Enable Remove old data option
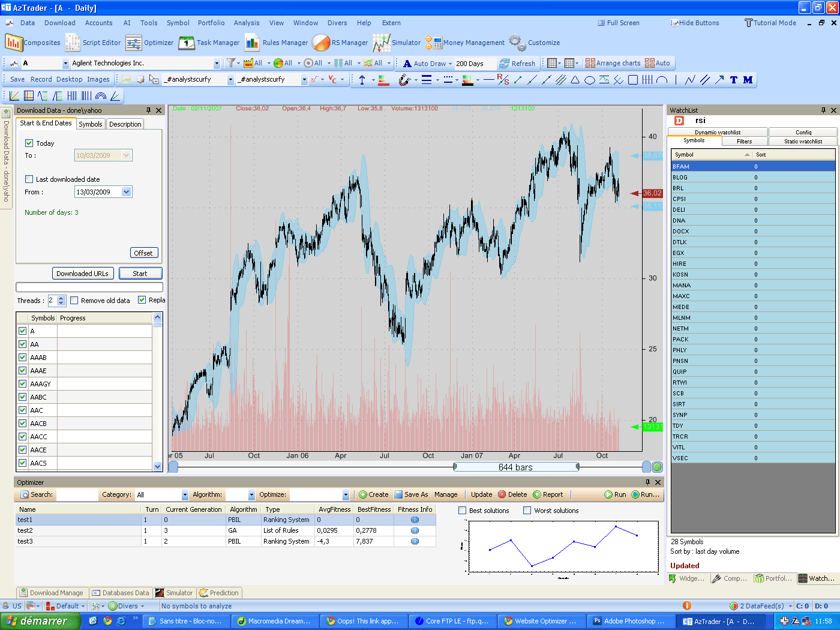This screenshot has height=630, width=840. pyautogui.click(x=74, y=300)
